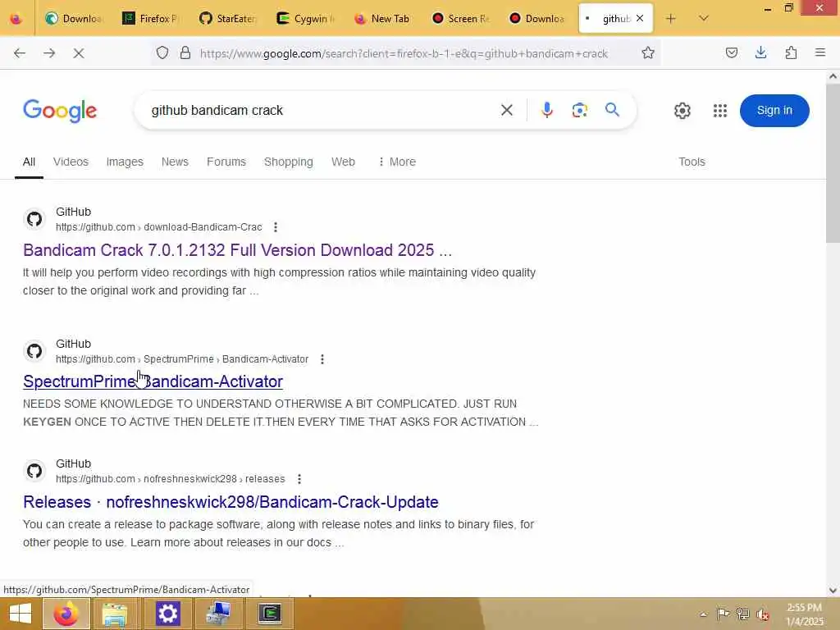Open Google quick settings gear
840x630 pixels.
pyautogui.click(x=682, y=111)
